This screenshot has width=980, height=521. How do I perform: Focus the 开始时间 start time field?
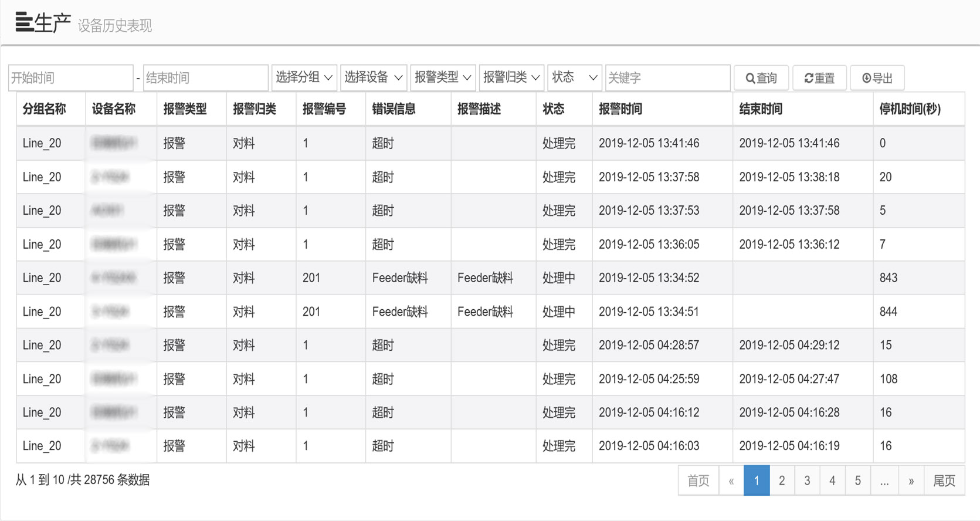point(71,78)
